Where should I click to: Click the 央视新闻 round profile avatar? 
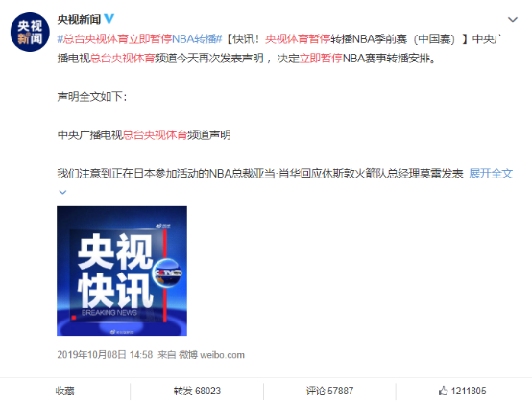click(x=30, y=33)
